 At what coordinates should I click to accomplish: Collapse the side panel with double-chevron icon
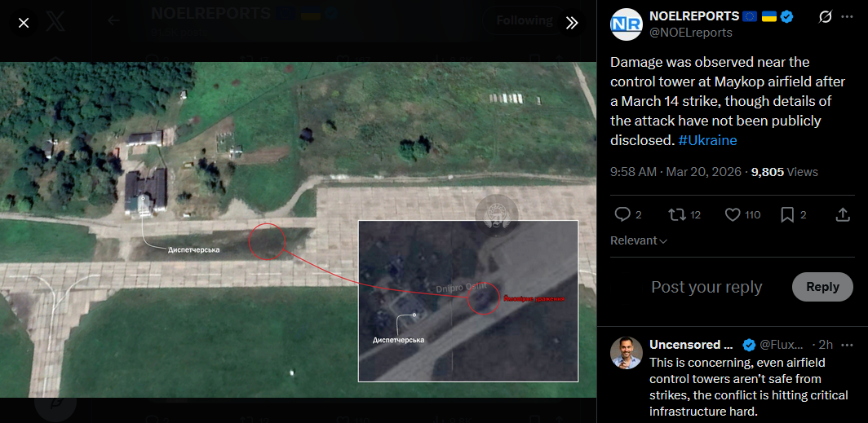click(x=572, y=23)
